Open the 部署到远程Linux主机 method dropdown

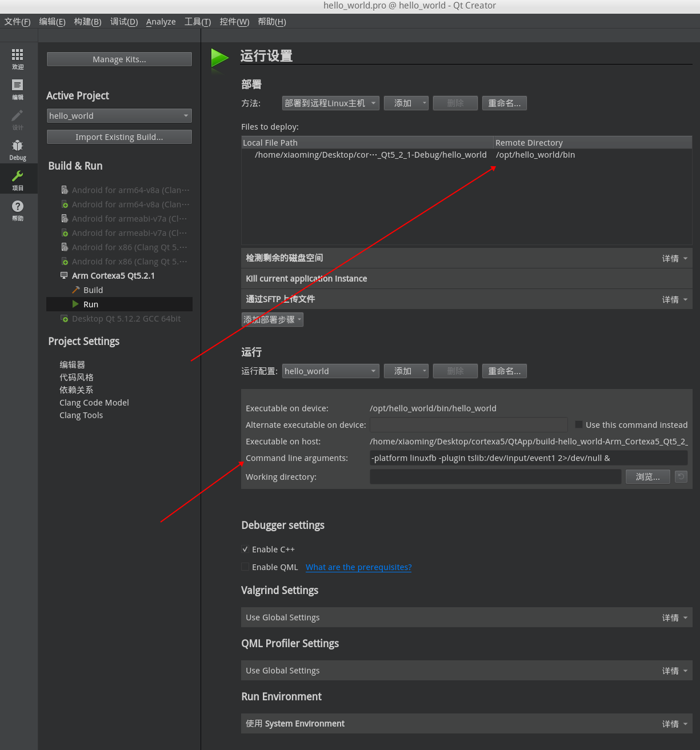point(330,103)
